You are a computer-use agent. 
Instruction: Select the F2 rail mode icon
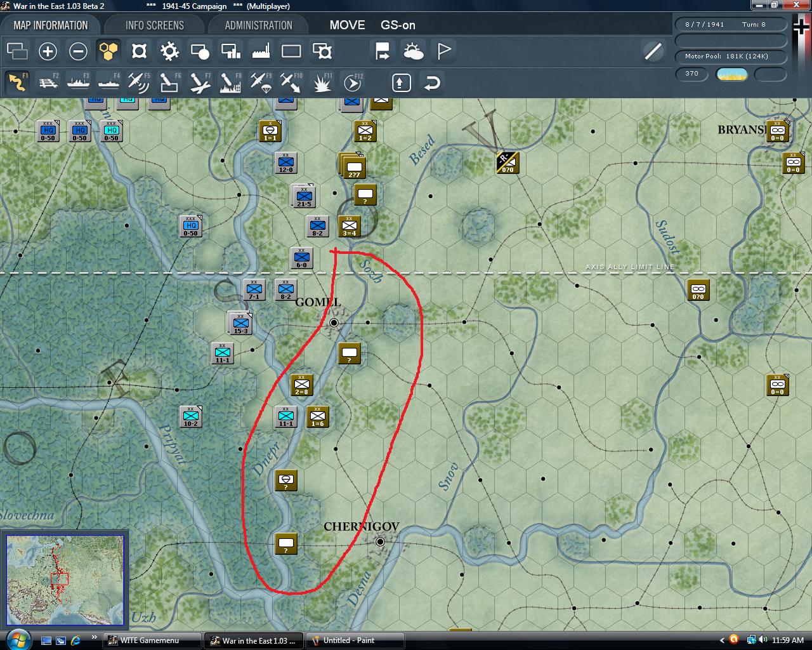(48, 83)
